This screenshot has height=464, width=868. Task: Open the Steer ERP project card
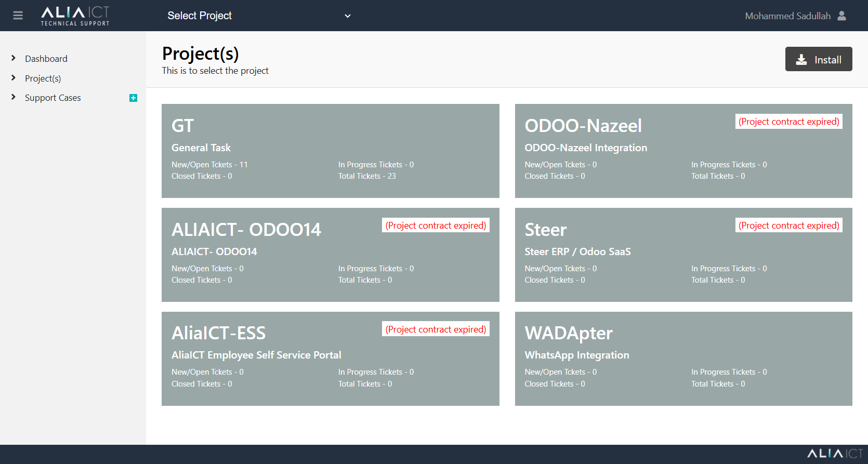pos(683,255)
